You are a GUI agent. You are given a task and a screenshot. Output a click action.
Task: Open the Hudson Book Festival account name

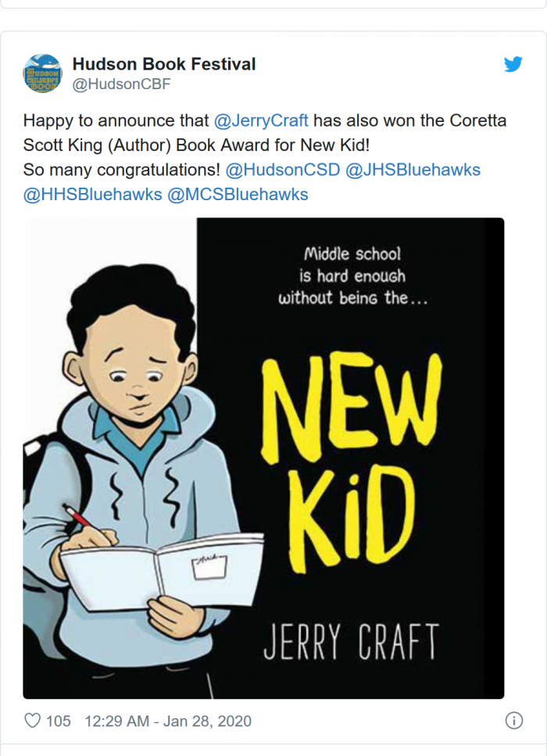click(x=164, y=64)
